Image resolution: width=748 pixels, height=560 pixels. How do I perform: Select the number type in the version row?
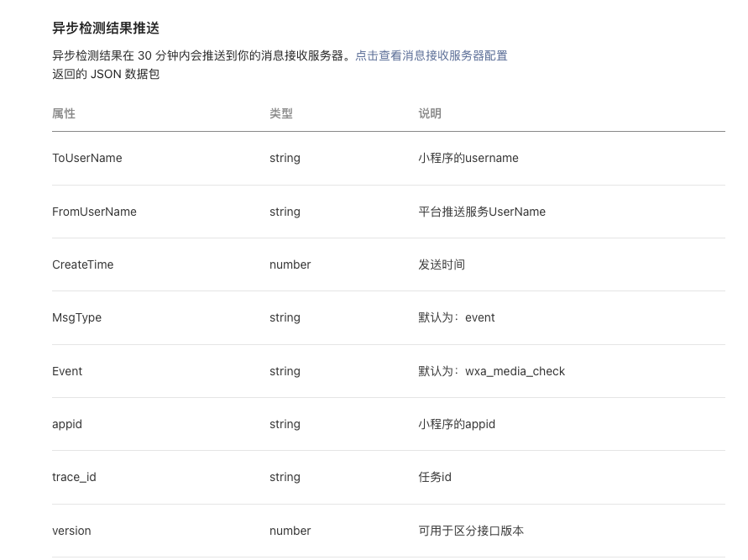pos(290,531)
